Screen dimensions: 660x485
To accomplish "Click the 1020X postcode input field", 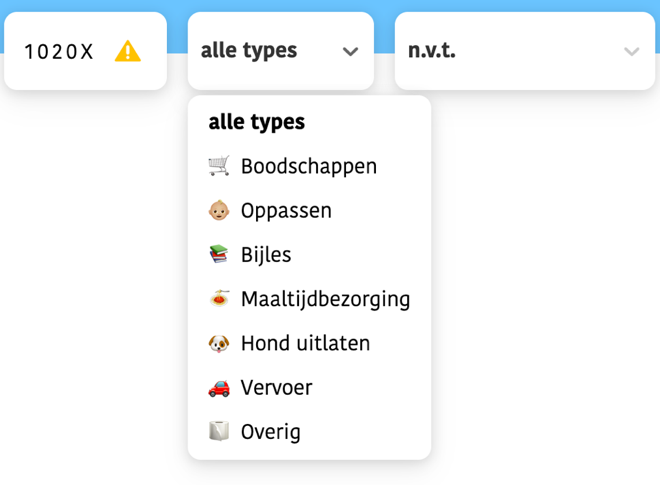I will 85,51.
